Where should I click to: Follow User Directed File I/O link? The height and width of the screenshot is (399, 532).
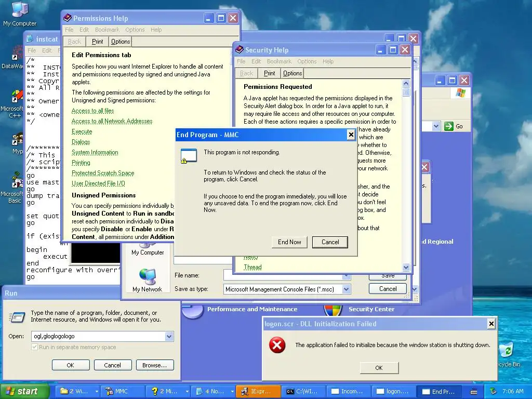click(x=98, y=183)
